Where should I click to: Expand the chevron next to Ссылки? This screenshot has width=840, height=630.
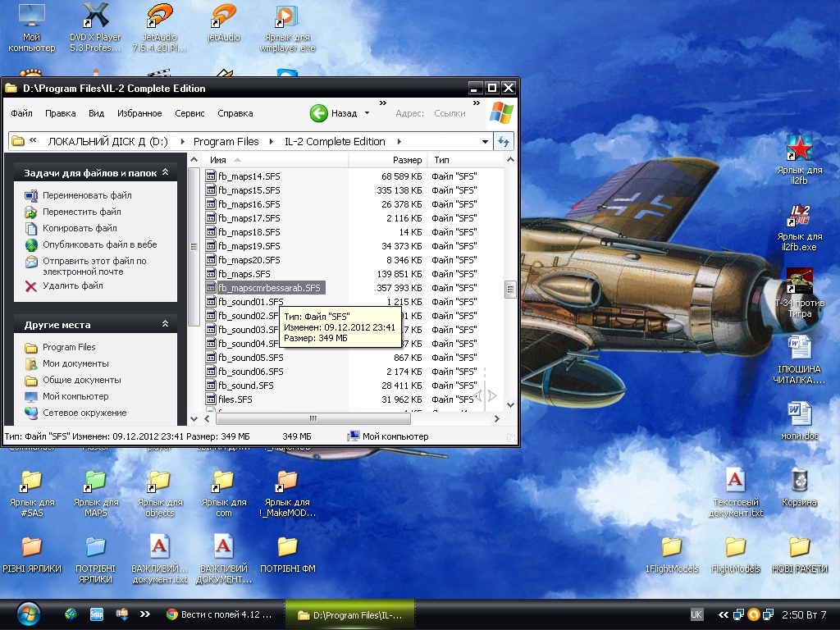pos(477,103)
